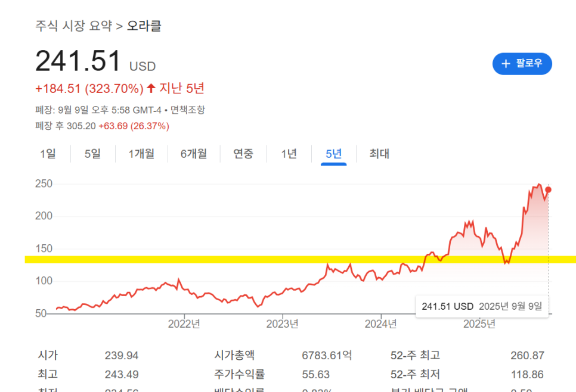Select the 5년 range tab

coord(333,154)
